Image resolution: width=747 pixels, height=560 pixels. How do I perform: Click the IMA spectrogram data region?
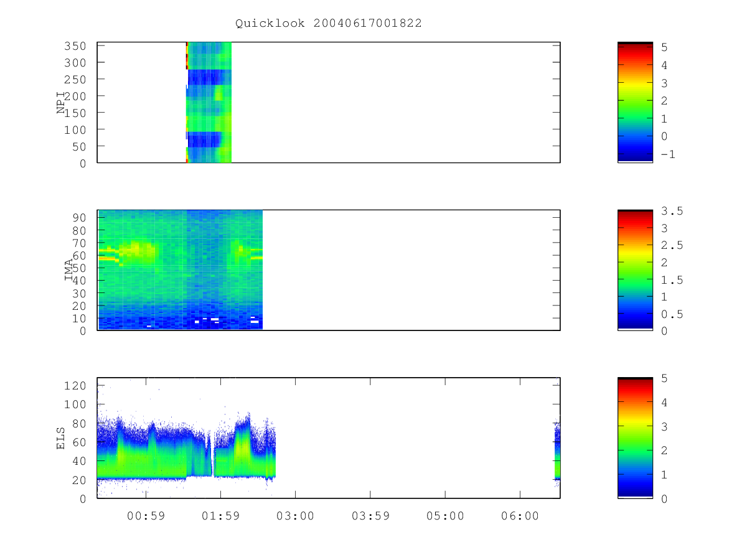(180, 269)
